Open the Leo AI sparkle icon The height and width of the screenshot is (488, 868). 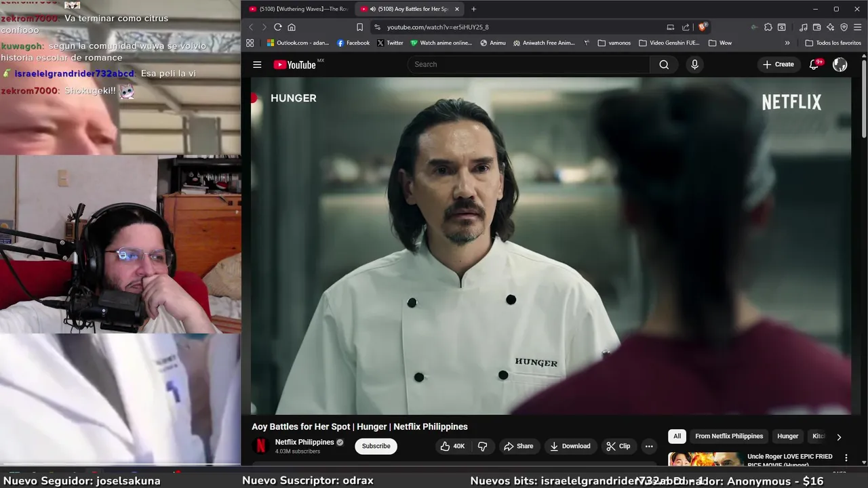[831, 27]
